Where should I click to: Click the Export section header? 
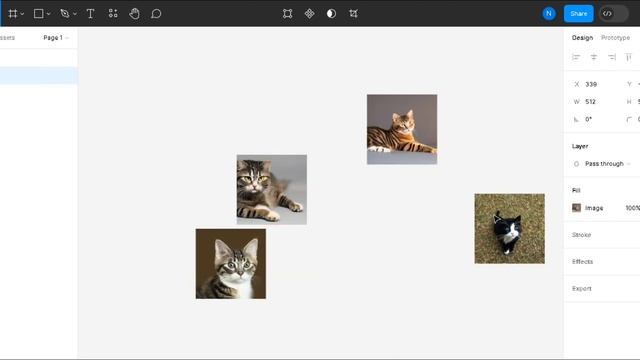pyautogui.click(x=582, y=289)
